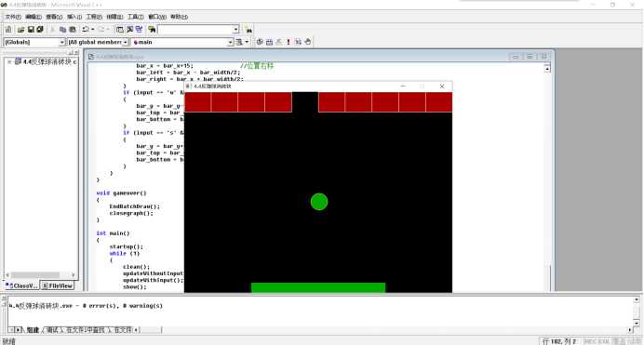Image resolution: width=644 pixels, height=345 pixels.
Task: Click the output pane scroll up arrow
Action: tap(637, 299)
